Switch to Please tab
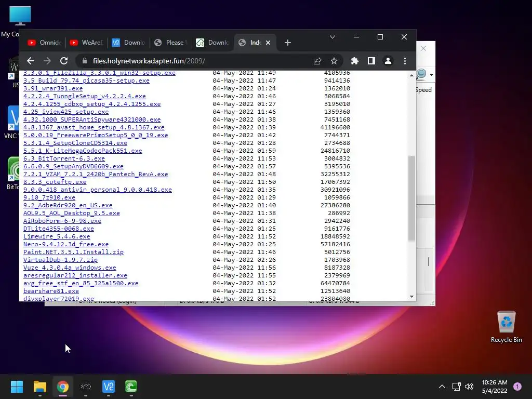 (x=170, y=43)
